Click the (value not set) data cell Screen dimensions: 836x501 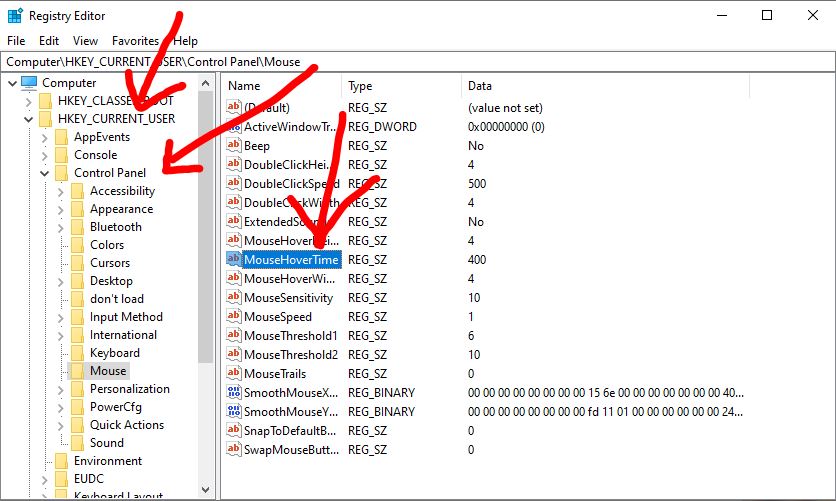coord(505,108)
